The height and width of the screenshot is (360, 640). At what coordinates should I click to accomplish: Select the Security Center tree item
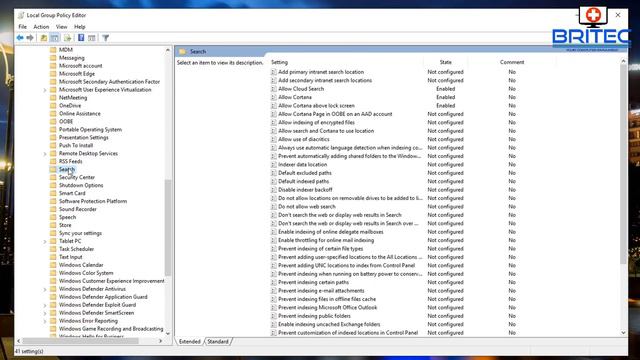tap(77, 177)
